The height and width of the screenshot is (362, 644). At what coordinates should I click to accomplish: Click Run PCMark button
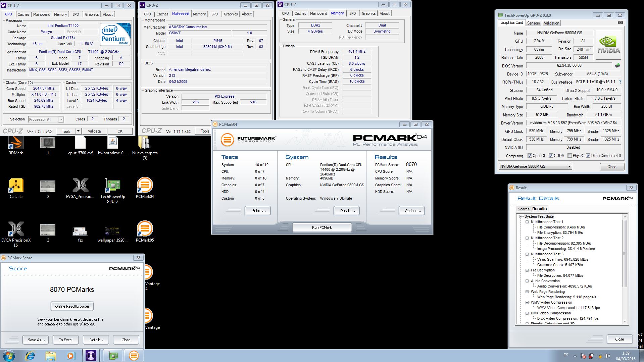[x=322, y=227]
